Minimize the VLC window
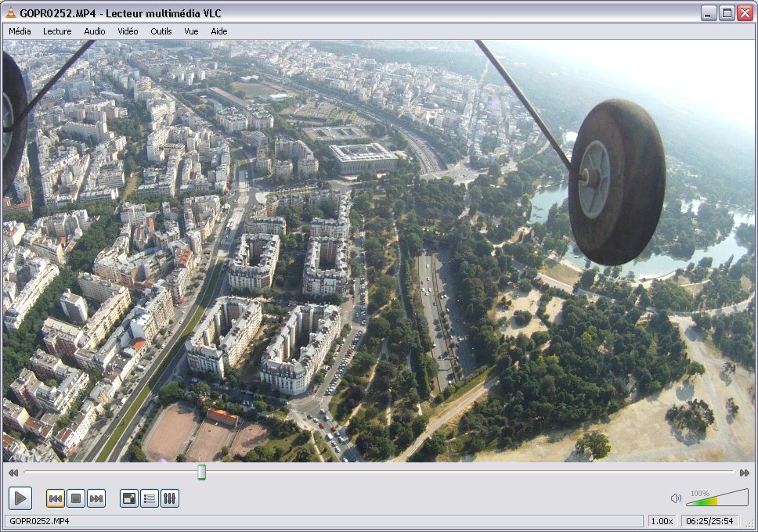 [x=708, y=13]
